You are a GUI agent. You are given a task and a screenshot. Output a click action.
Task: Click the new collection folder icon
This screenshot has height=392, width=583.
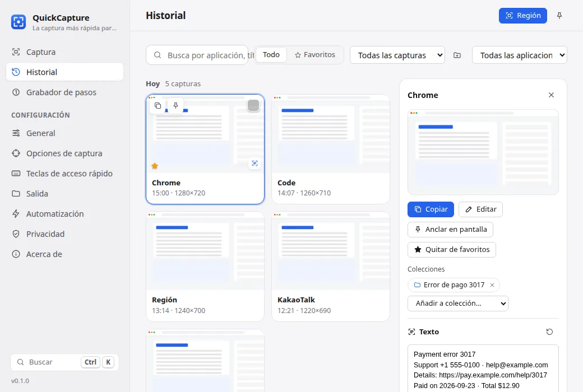[x=457, y=55]
